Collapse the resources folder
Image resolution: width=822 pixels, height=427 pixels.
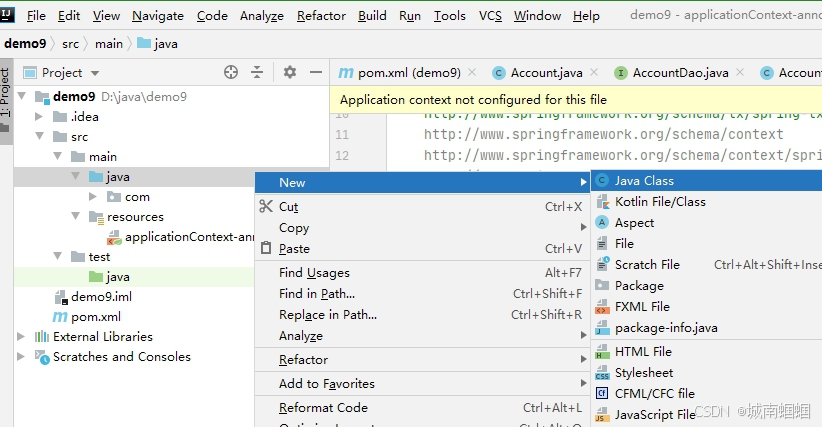click(75, 216)
